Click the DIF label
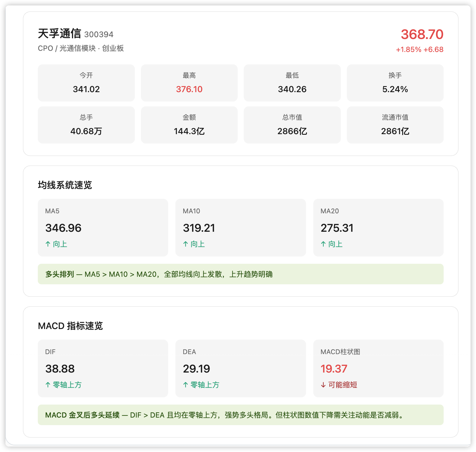This screenshot has width=476, height=452. click(x=50, y=352)
